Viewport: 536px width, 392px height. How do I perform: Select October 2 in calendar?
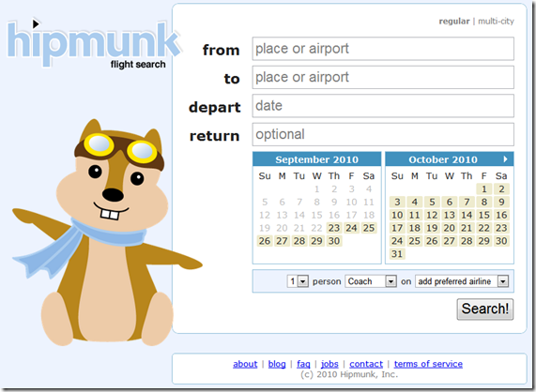pyautogui.click(x=501, y=189)
